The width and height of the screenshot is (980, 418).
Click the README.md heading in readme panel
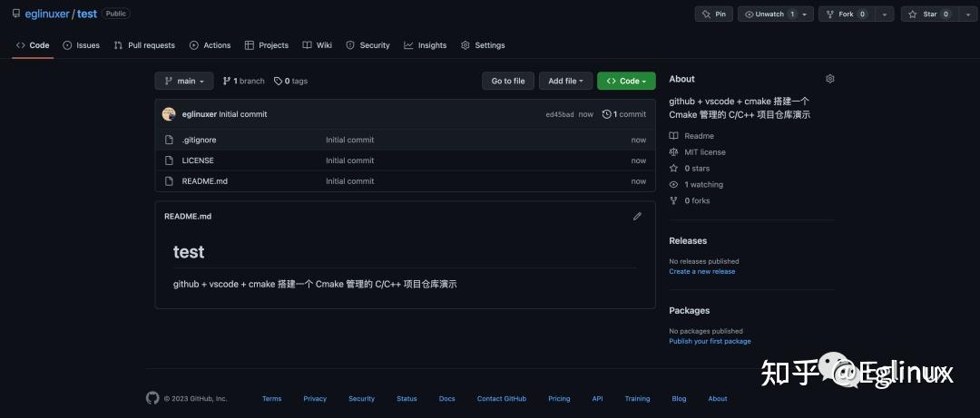188,216
